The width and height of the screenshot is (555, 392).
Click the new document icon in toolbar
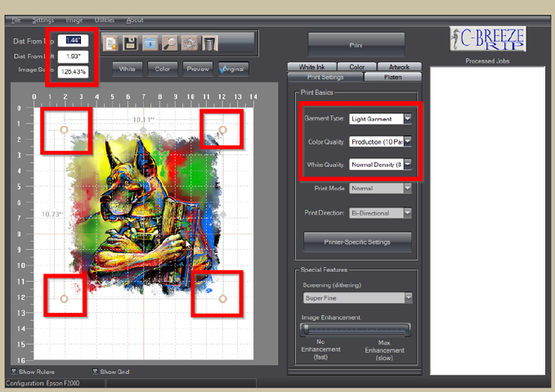click(111, 44)
